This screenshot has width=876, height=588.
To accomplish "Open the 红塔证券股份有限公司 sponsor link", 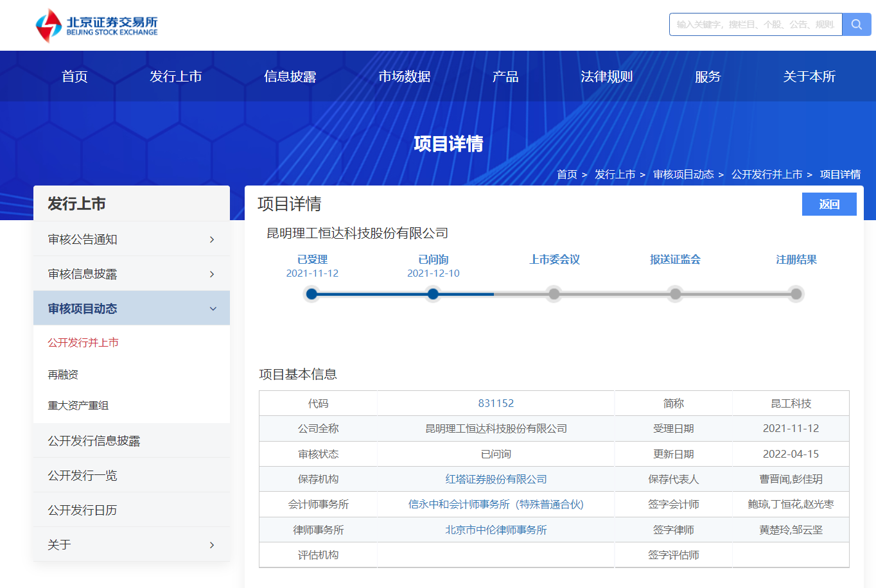I will point(496,479).
